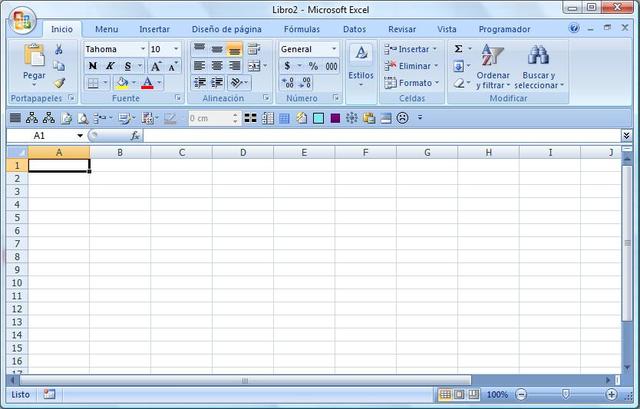The image size is (640, 409).
Task: Switch to the Insertar tab
Action: (154, 29)
